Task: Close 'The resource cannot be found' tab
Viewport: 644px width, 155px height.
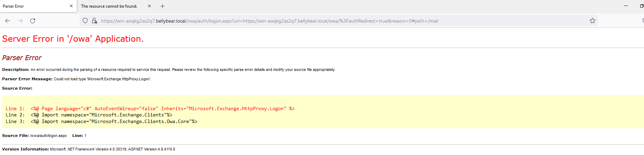Action: click(x=149, y=6)
